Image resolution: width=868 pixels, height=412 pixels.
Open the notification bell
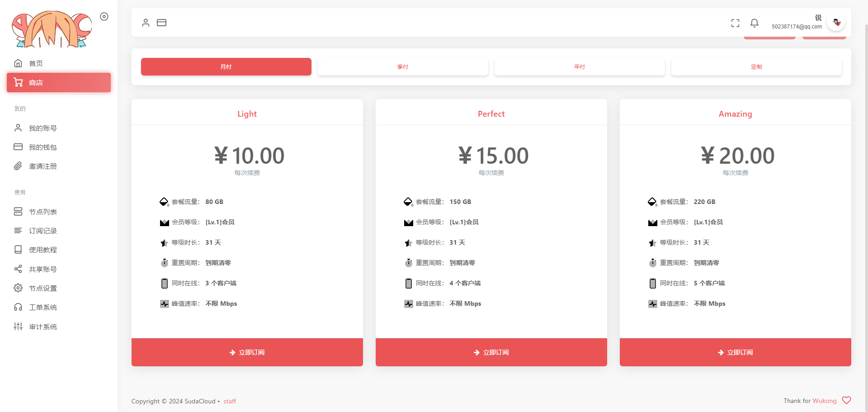pyautogui.click(x=754, y=23)
